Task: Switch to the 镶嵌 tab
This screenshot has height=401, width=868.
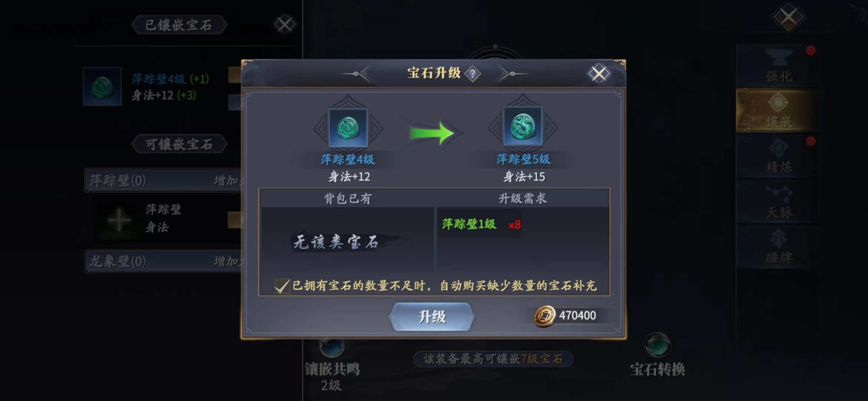Action: (x=778, y=111)
